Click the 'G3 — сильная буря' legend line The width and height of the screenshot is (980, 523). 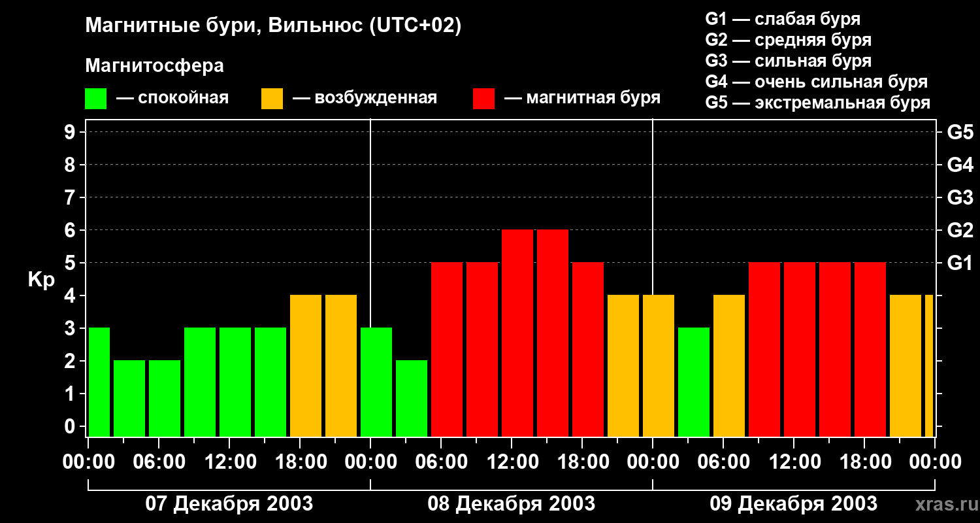coord(788,61)
